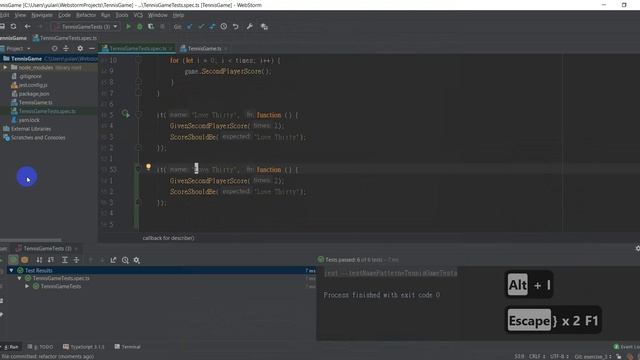Click export test results icon
Image resolution: width=640 pixels, height=360 pixels.
113,260
